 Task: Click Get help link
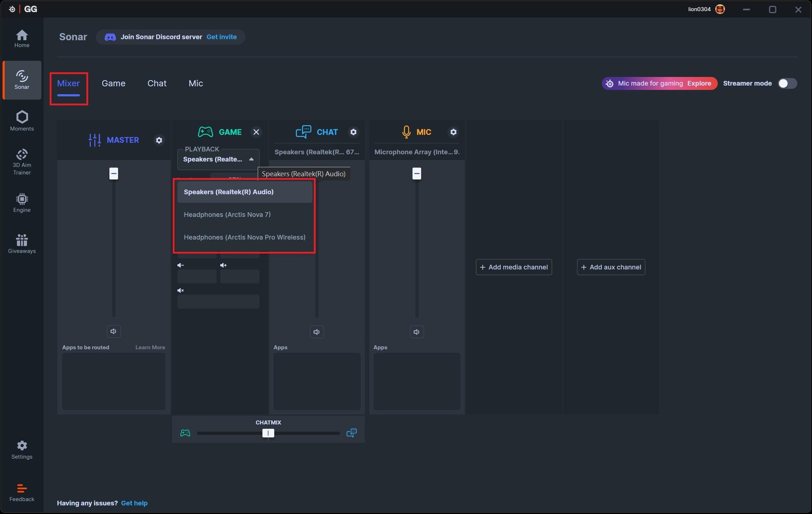[134, 503]
